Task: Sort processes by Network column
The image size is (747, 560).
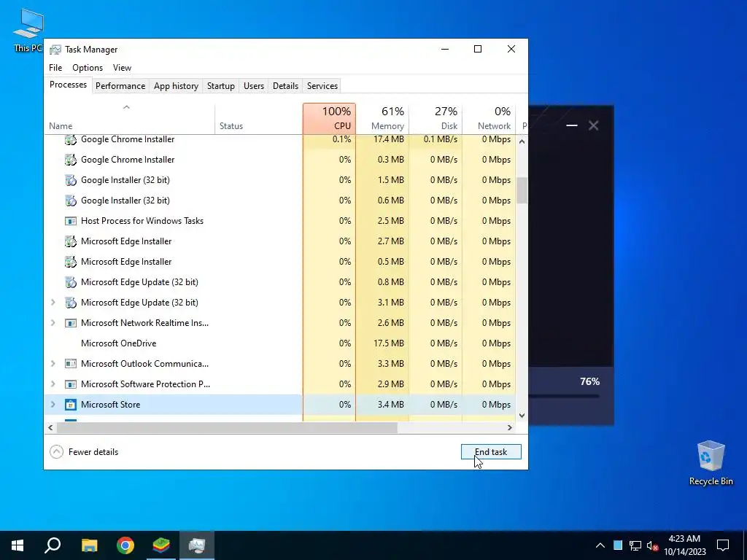Action: click(489, 119)
